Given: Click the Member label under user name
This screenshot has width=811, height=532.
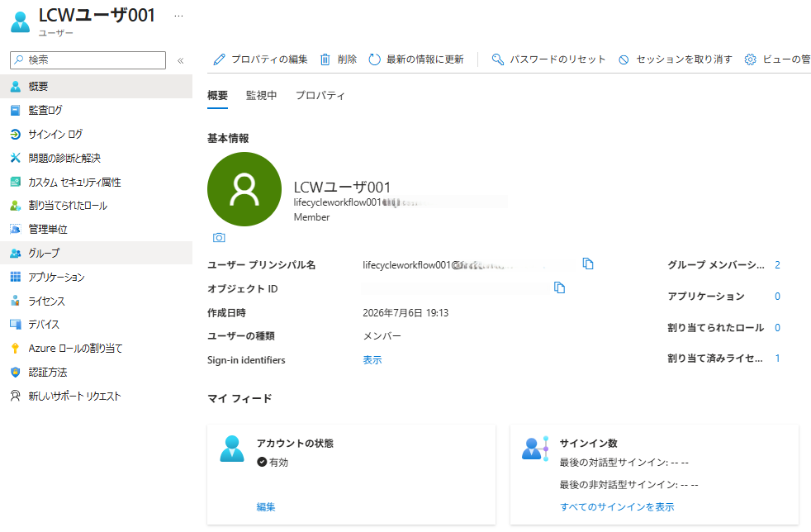Looking at the screenshot, I should 312,217.
